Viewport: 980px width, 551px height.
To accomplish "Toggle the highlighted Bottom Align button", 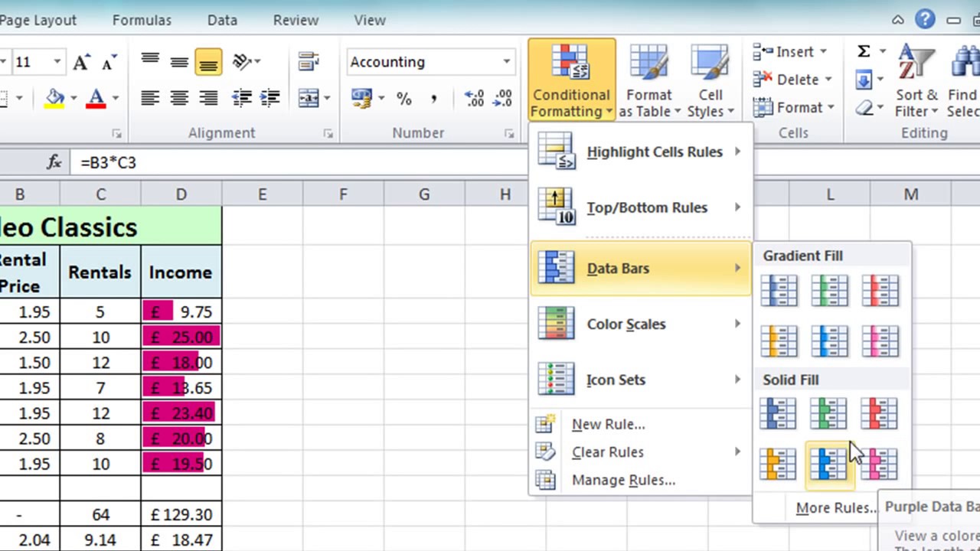I will pos(208,62).
